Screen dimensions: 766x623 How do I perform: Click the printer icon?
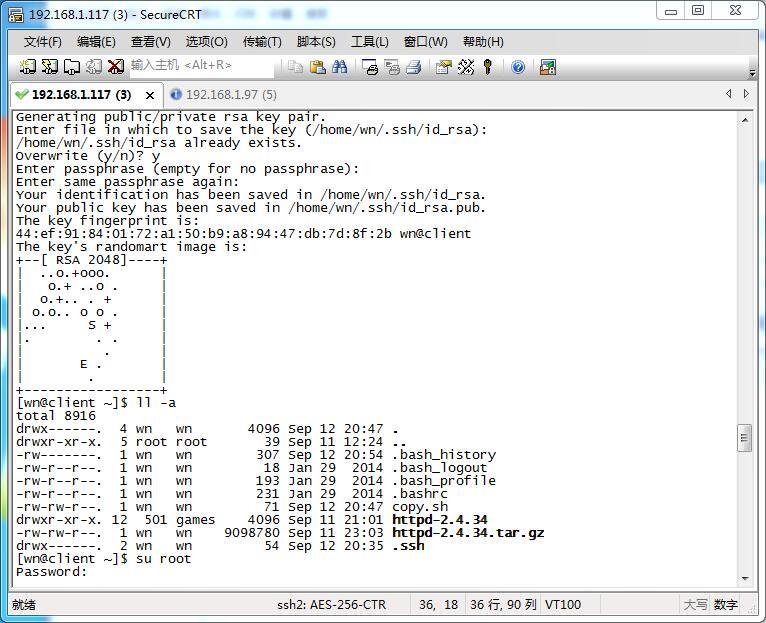click(414, 66)
